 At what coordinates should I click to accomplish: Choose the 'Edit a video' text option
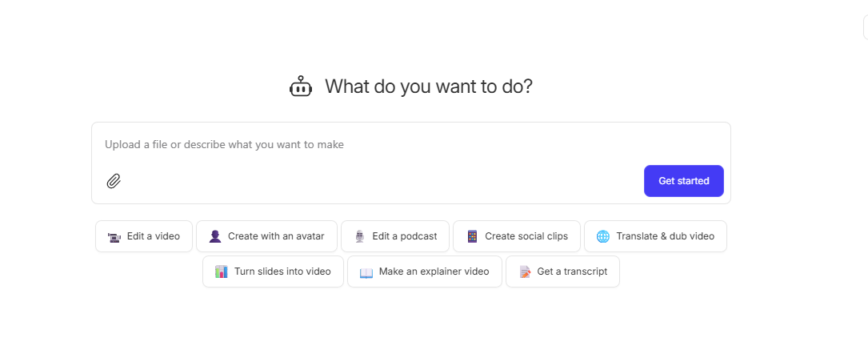154,236
